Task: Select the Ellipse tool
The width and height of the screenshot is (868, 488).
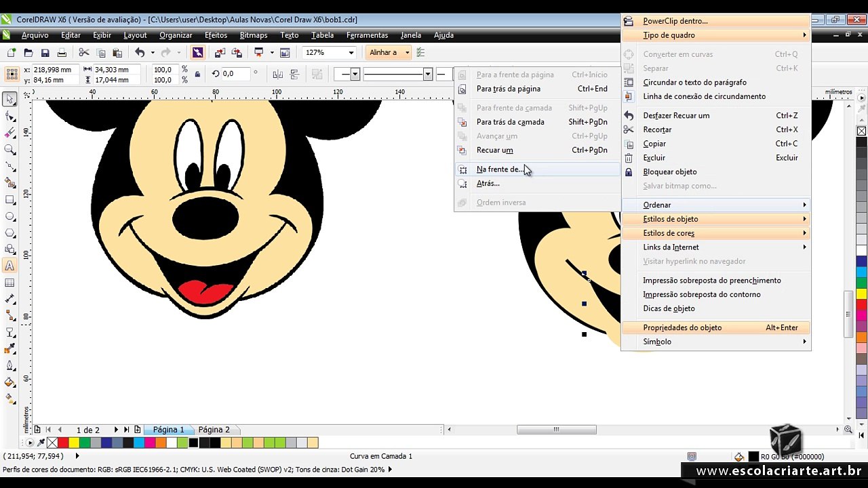Action: (9, 217)
